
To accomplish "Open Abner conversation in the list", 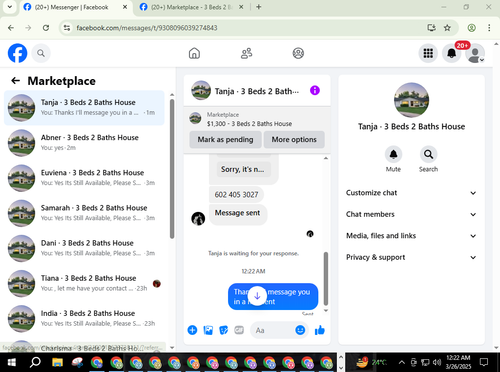I will coord(84,143).
